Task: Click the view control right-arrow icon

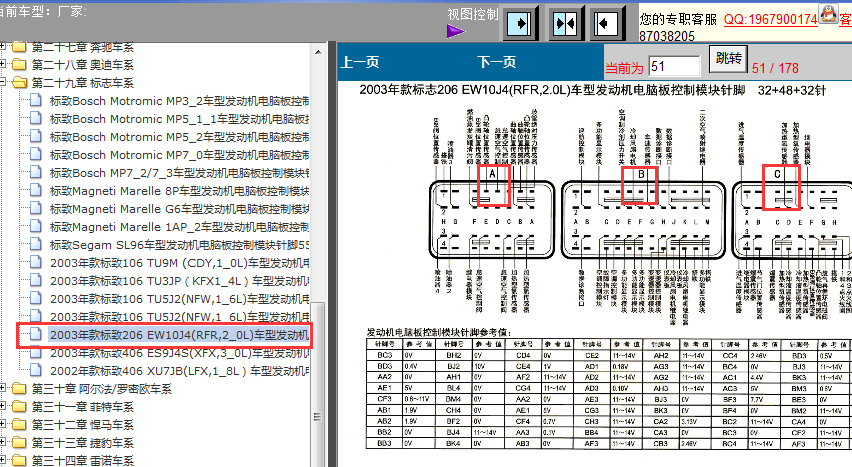Action: pos(519,23)
